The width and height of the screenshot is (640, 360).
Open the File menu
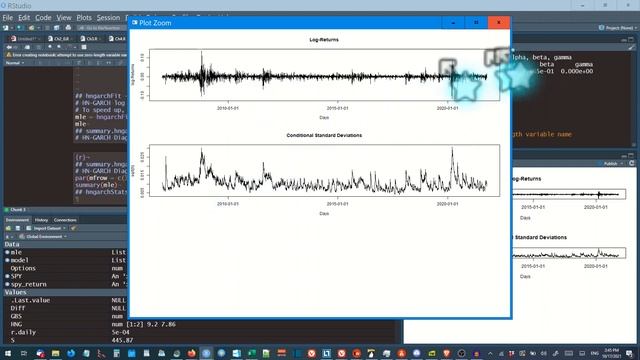8,18
